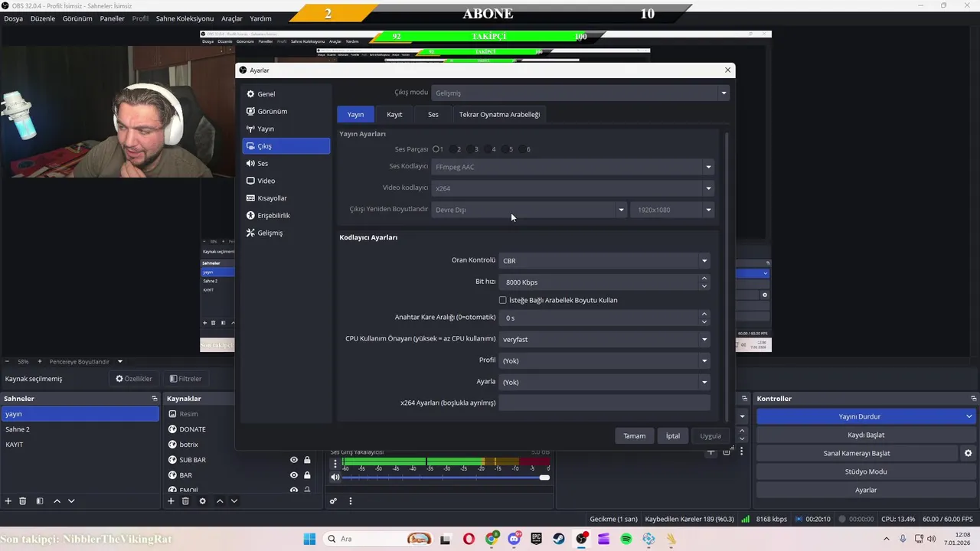Open Video kodlayıcı x264 dropdown

tap(572, 188)
